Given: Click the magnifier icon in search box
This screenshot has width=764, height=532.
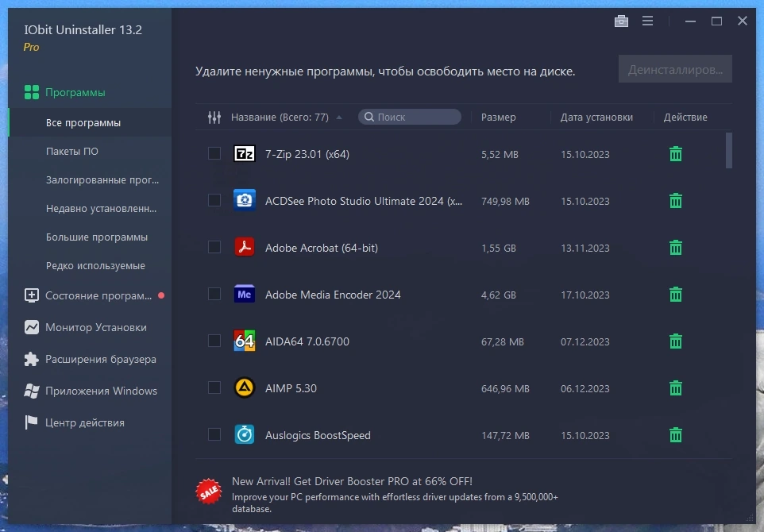Looking at the screenshot, I should 368,117.
